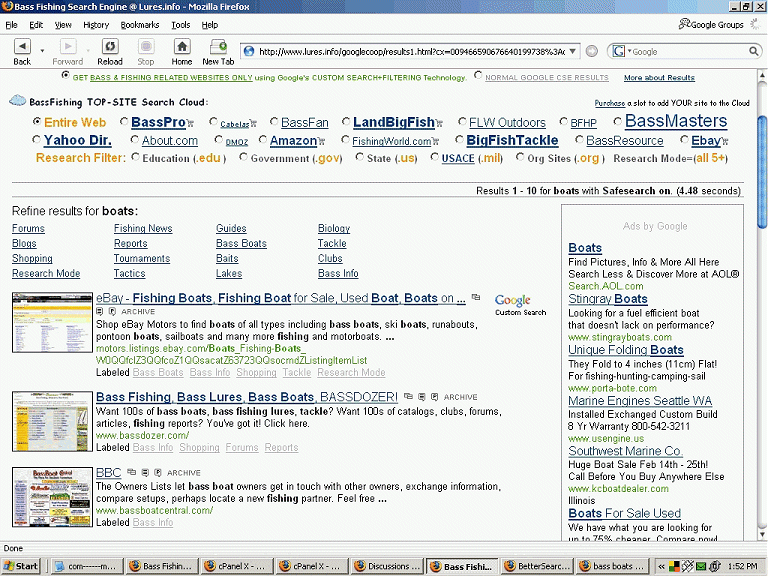Click the BassFishing search cloud icon
768x576 pixels.
(x=17, y=101)
